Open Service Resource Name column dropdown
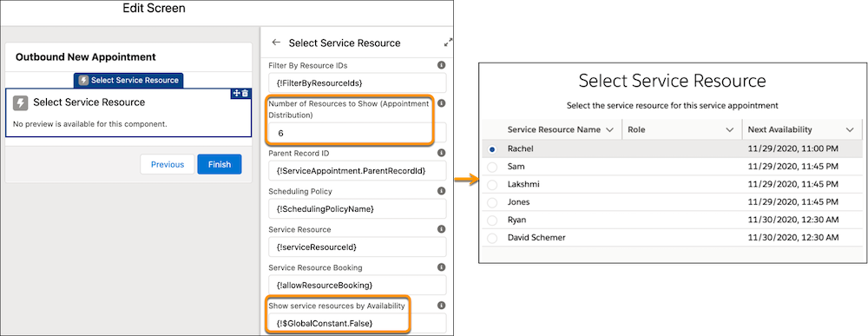 [610, 130]
